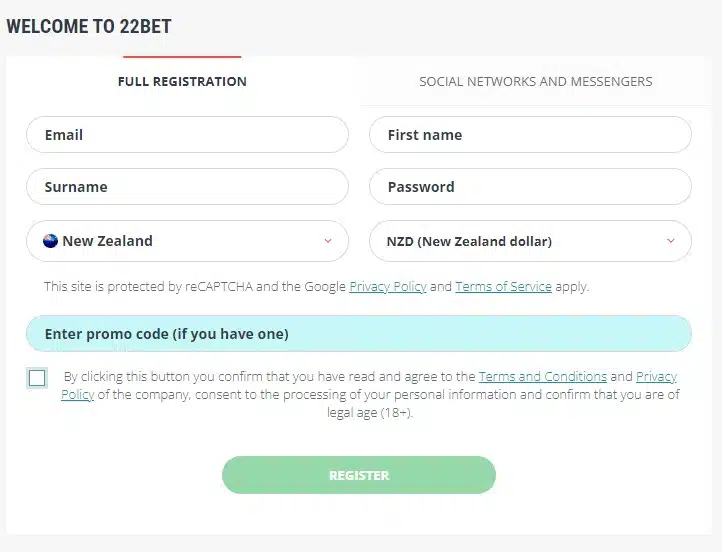Switch to Full Registration tab

(182, 81)
